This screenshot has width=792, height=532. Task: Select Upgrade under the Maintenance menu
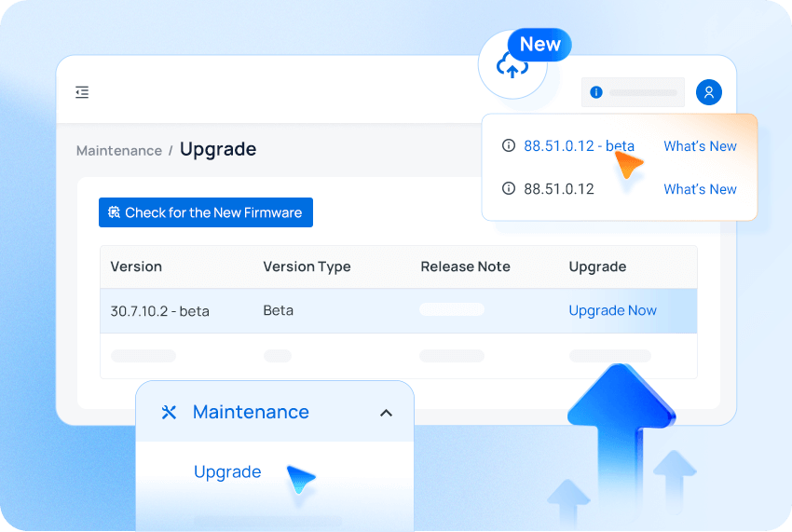[x=227, y=471]
